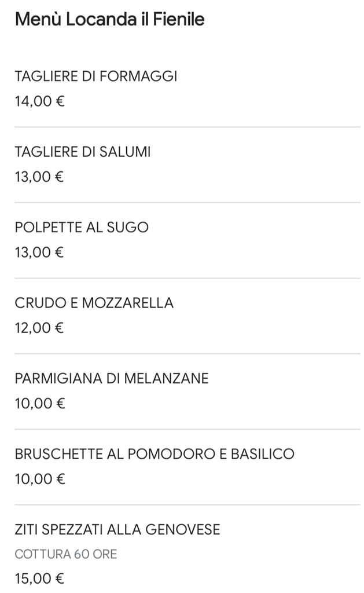364x593 pixels.
Task: Click the price under POLPETTE AL SUGO
Action: point(39,252)
